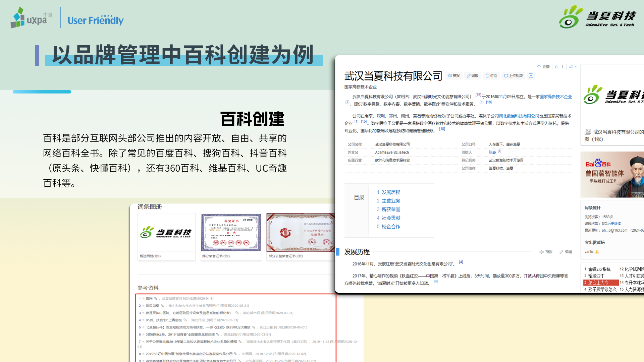Screen dimensions: 644x362
Task: Click the contributor name yanlis
Action: [589, 252]
